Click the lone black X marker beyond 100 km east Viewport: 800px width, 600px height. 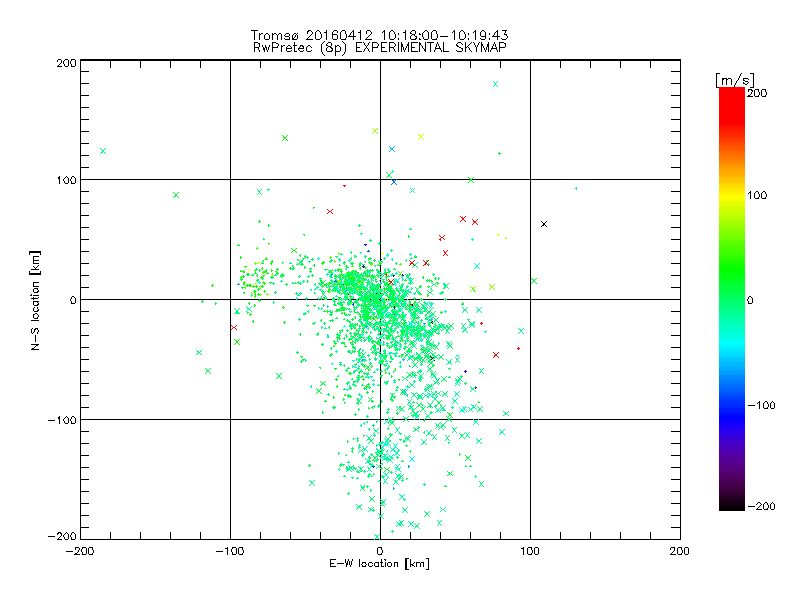(544, 224)
